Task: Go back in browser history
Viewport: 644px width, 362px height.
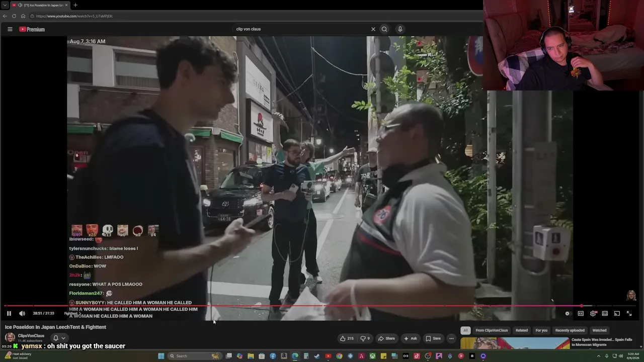Action: [5, 16]
